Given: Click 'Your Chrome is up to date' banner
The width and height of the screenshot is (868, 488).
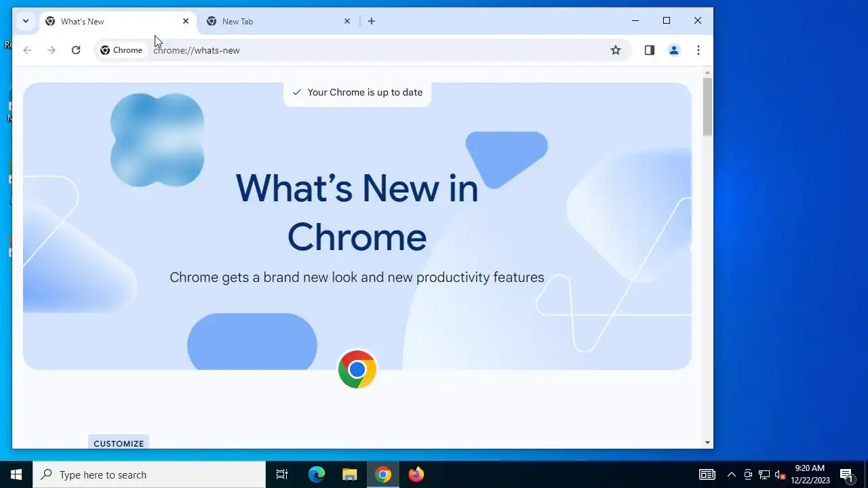Looking at the screenshot, I should tap(357, 92).
